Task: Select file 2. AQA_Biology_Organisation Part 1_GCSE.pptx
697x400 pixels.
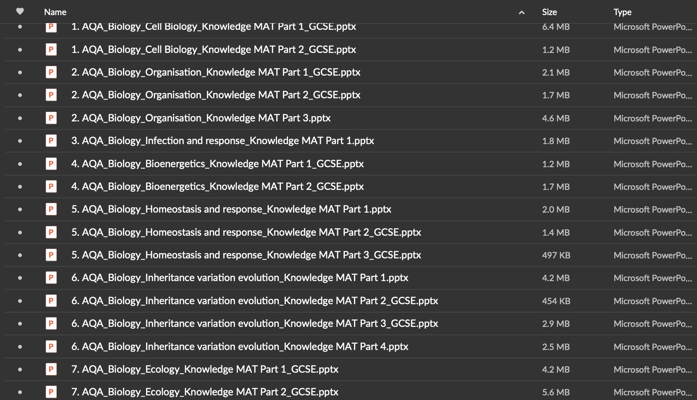Action: coord(216,72)
